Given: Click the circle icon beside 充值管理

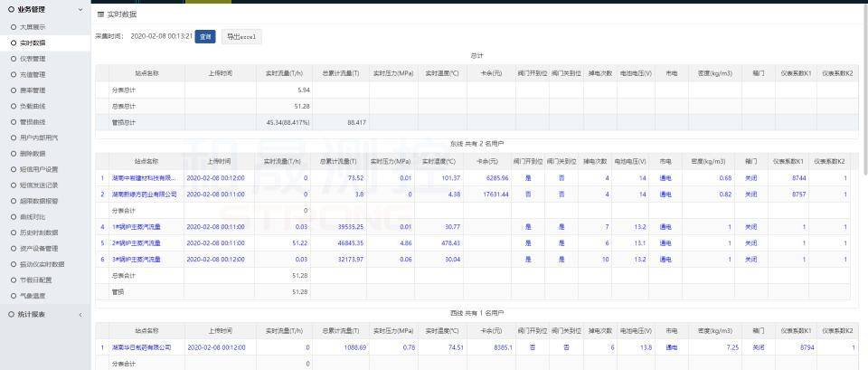Looking at the screenshot, I should 12,74.
